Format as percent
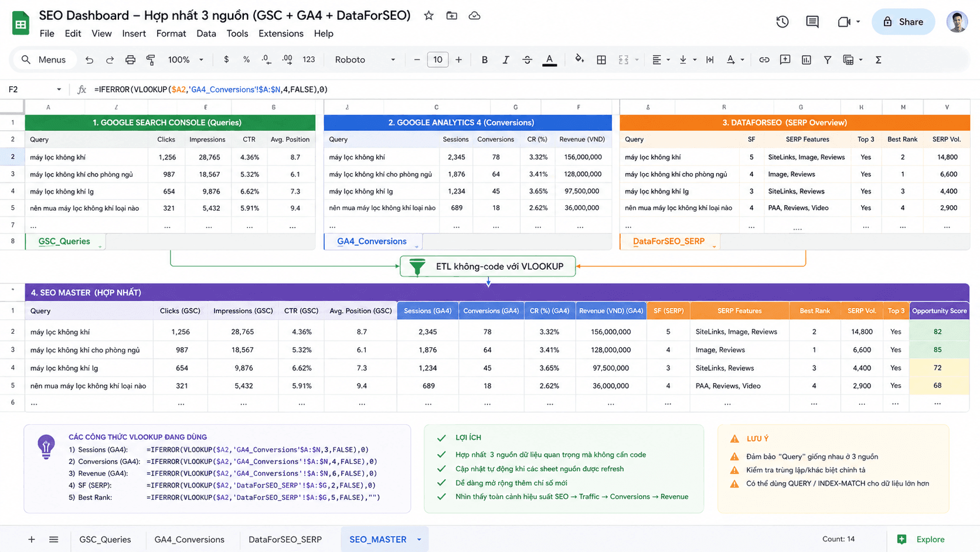980x552 pixels. [247, 60]
